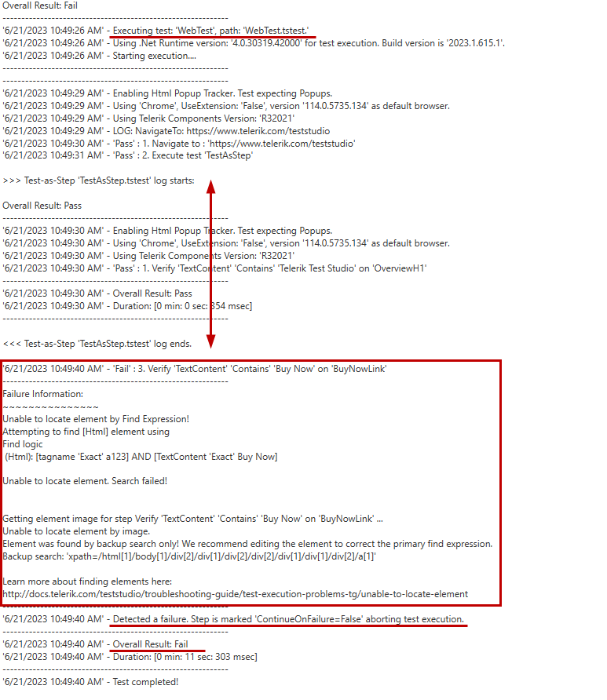Click the 10:49:29 Telerik Components Version line
The height and width of the screenshot is (700, 607).
tap(148, 118)
